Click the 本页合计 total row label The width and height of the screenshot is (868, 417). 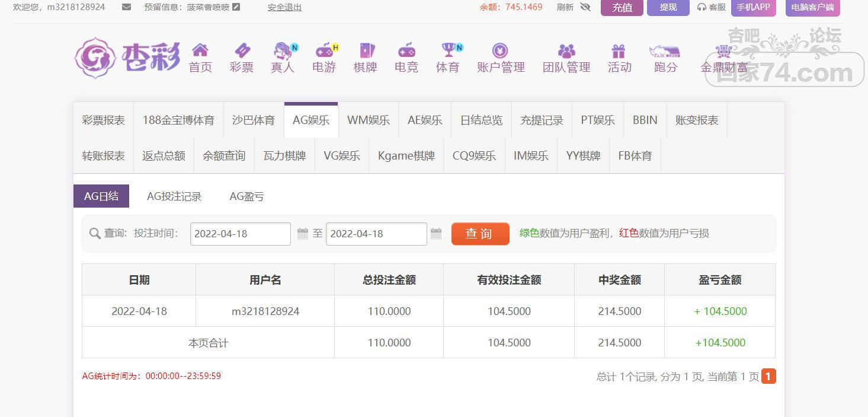pos(209,343)
